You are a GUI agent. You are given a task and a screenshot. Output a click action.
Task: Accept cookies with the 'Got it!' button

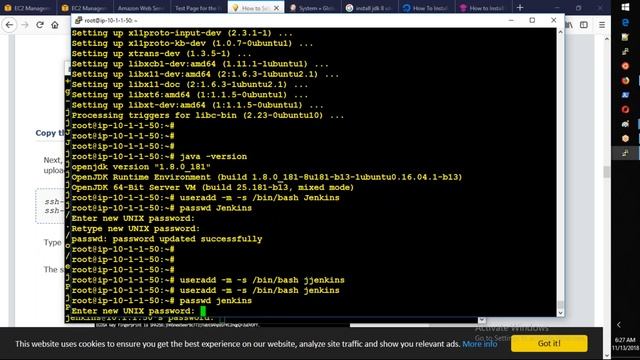(549, 343)
